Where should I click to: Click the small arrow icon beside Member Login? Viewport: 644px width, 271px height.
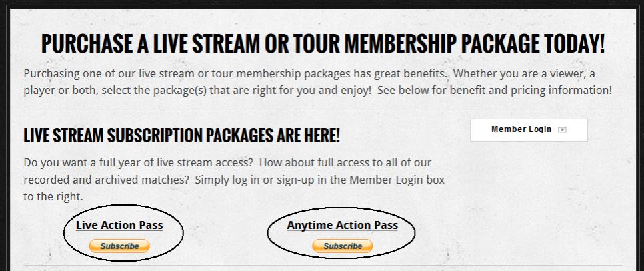(x=562, y=130)
